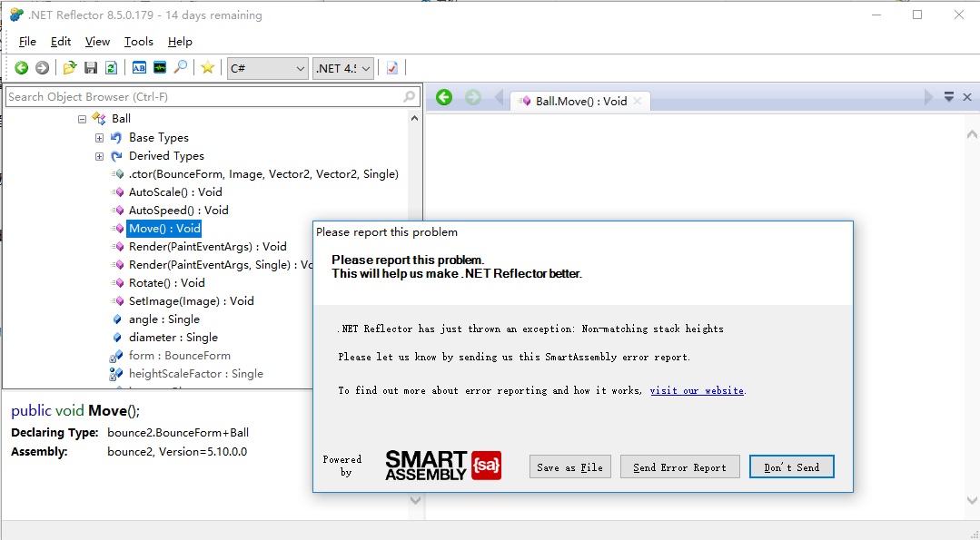Image resolution: width=980 pixels, height=540 pixels.
Task: Click the checklist icon after .NET dropdown
Action: click(x=392, y=68)
